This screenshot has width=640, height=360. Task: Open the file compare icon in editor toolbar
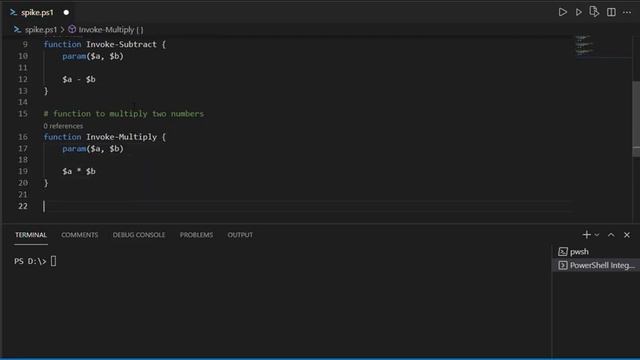(x=594, y=12)
